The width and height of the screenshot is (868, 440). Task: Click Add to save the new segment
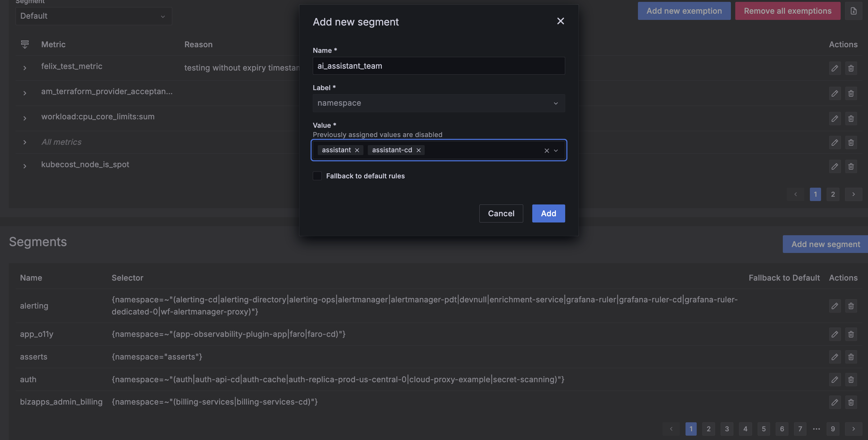pos(548,213)
